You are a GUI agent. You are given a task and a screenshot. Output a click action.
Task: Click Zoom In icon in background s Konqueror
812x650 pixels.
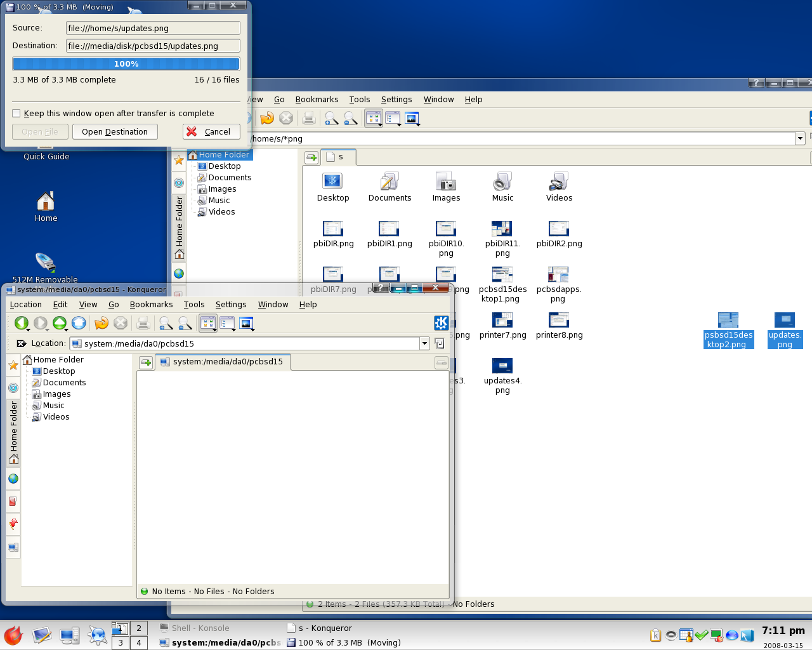331,118
